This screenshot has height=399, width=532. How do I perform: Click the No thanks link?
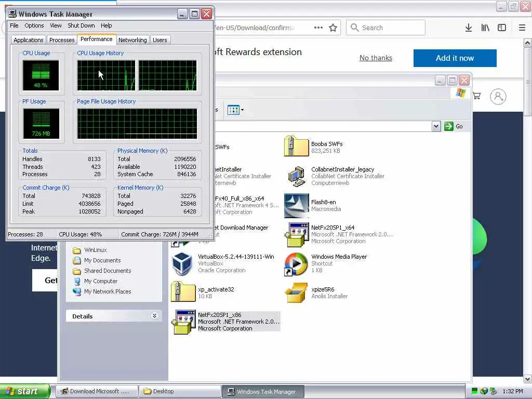pos(376,58)
